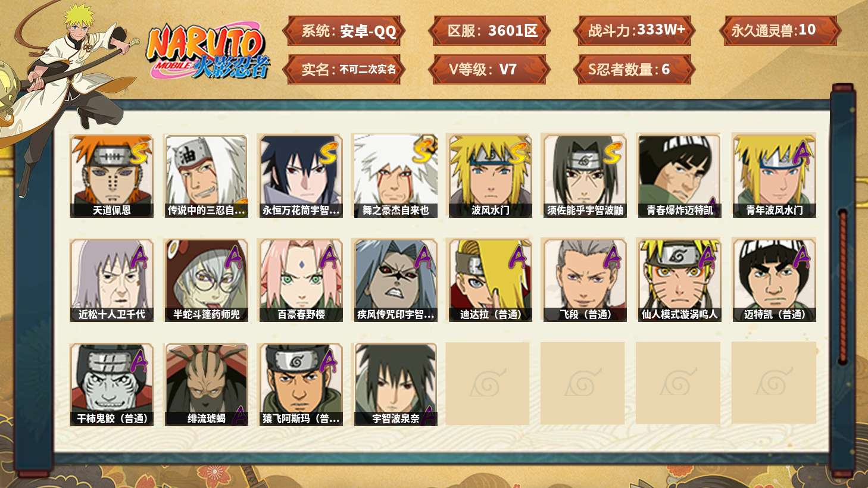This screenshot has width=868, height=488.
Task: Open the 波风水门 S-rank ninja card
Action: tap(490, 176)
